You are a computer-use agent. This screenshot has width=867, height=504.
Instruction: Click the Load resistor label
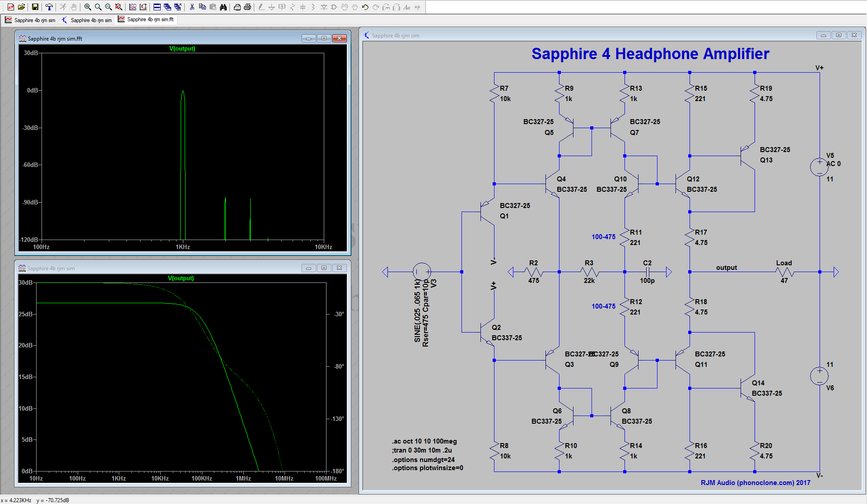(x=784, y=263)
